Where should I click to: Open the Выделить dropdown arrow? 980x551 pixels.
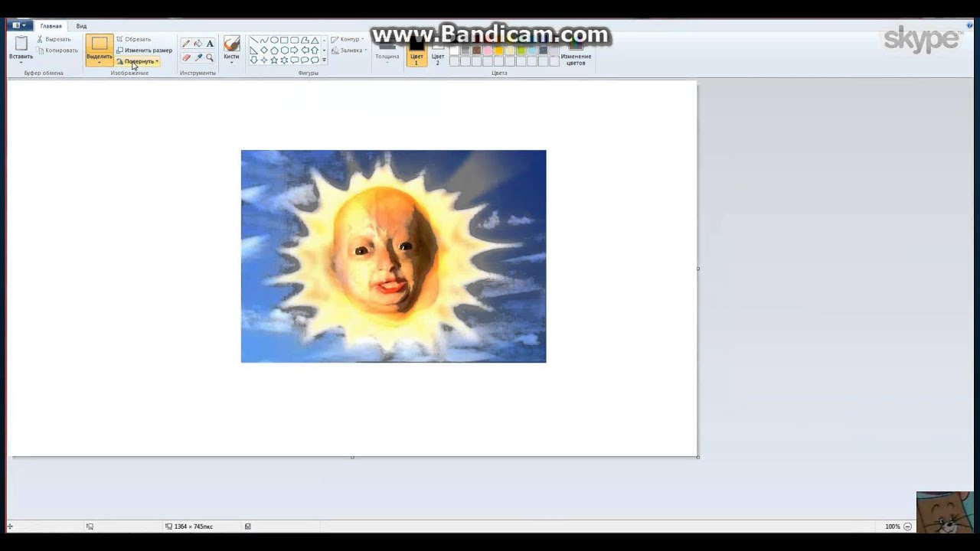pyautogui.click(x=100, y=62)
